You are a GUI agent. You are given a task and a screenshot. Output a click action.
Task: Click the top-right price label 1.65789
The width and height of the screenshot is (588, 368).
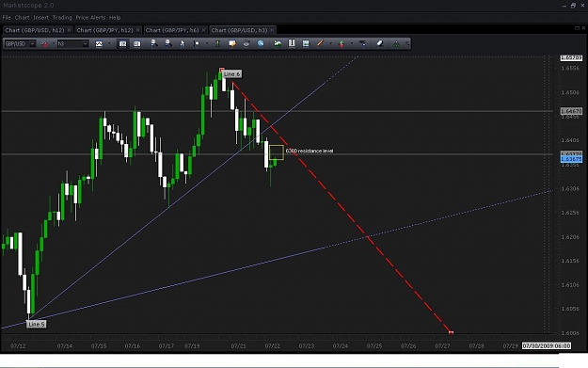571,57
